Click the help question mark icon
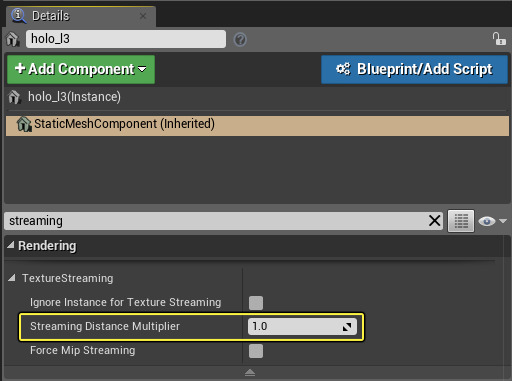Image resolution: width=512 pixels, height=381 pixels. [240, 40]
